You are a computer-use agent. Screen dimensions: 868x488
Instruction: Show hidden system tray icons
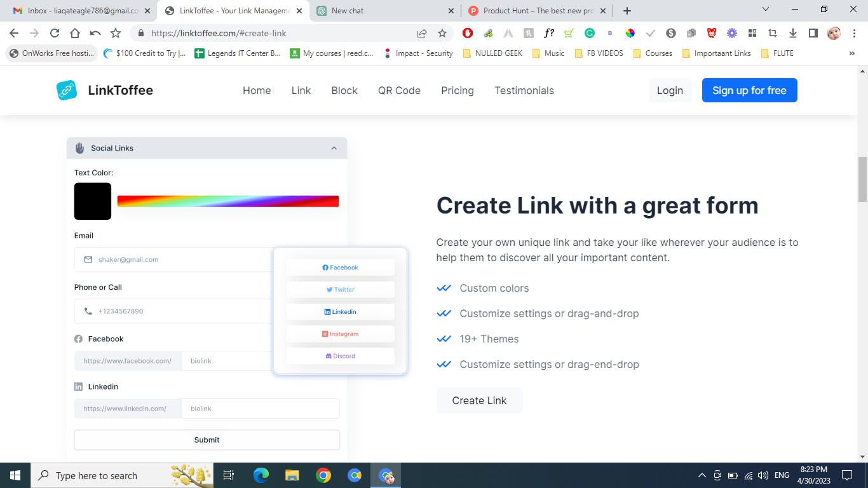pyautogui.click(x=702, y=475)
